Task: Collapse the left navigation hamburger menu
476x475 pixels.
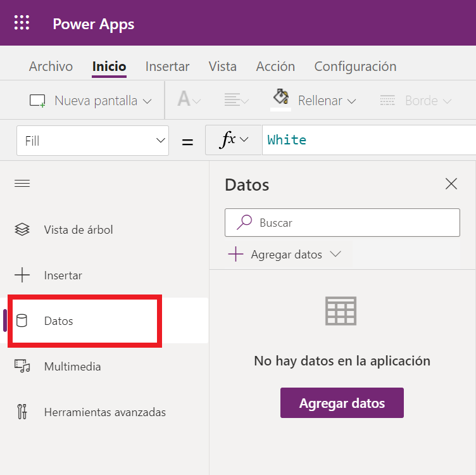Action: point(22,184)
